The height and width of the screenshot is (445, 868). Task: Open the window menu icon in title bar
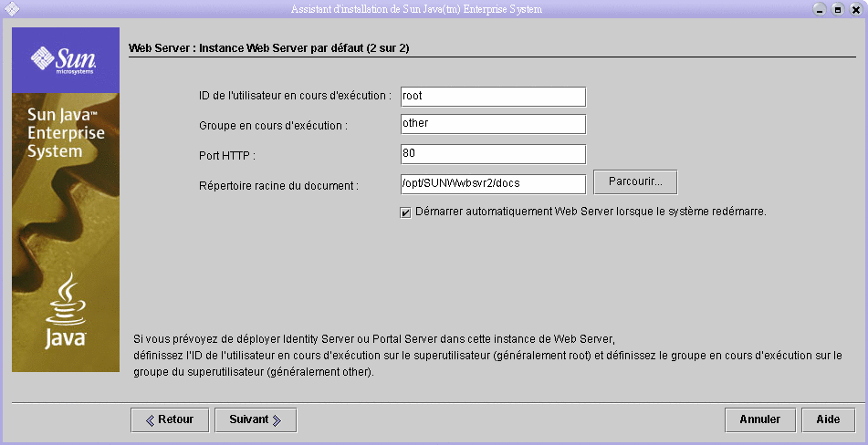coord(12,9)
